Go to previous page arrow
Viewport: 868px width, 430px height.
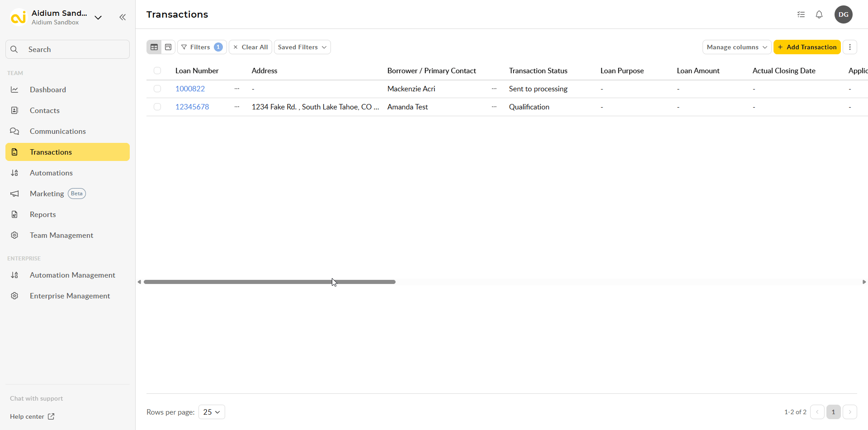click(817, 412)
